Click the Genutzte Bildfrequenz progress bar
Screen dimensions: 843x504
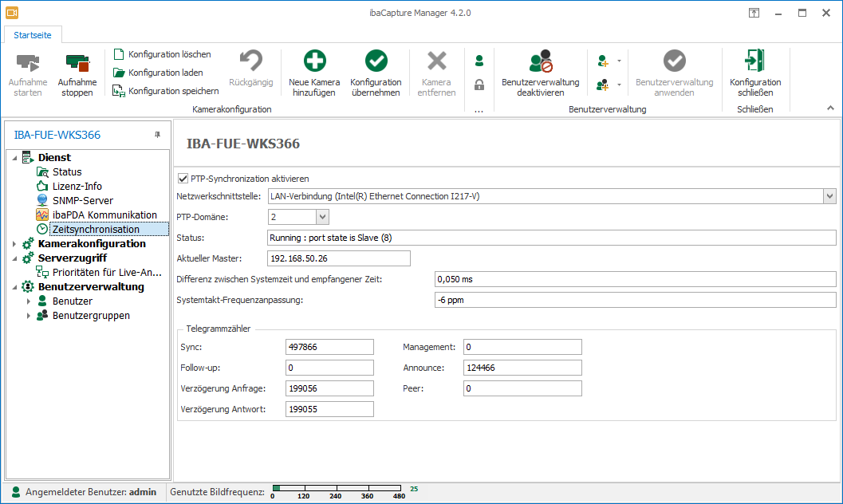point(337,488)
